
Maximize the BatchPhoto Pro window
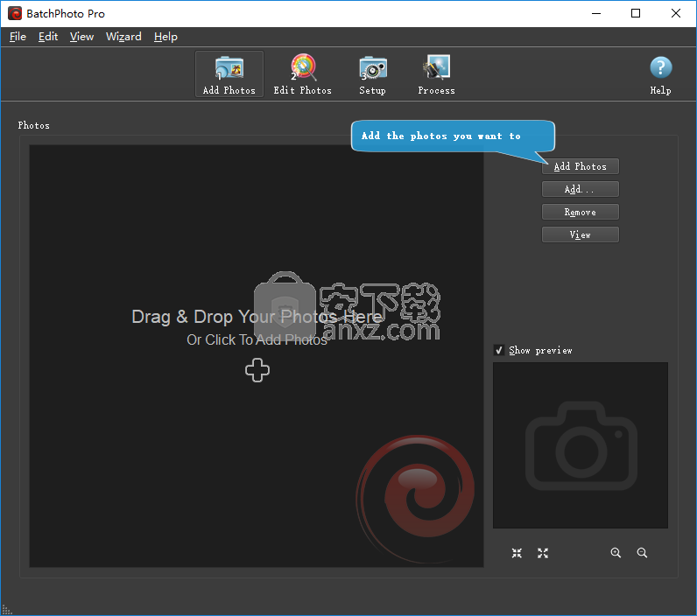[x=636, y=13]
